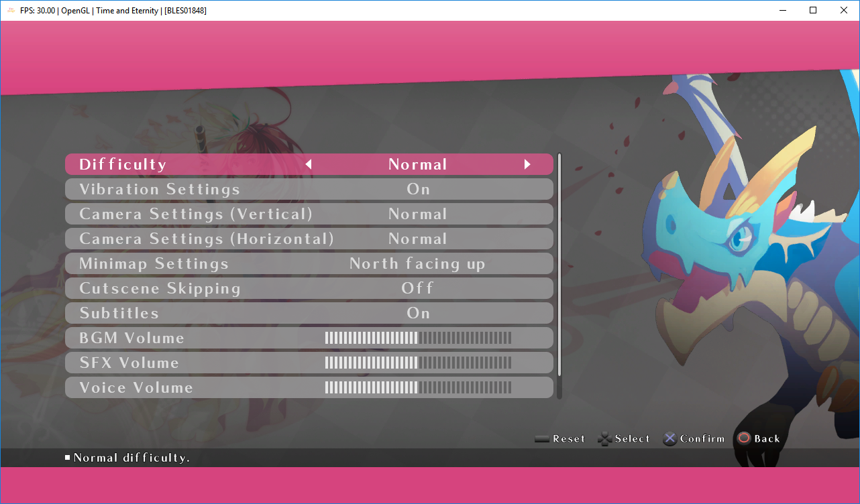Toggle the Vibration Settings On value

pos(418,189)
